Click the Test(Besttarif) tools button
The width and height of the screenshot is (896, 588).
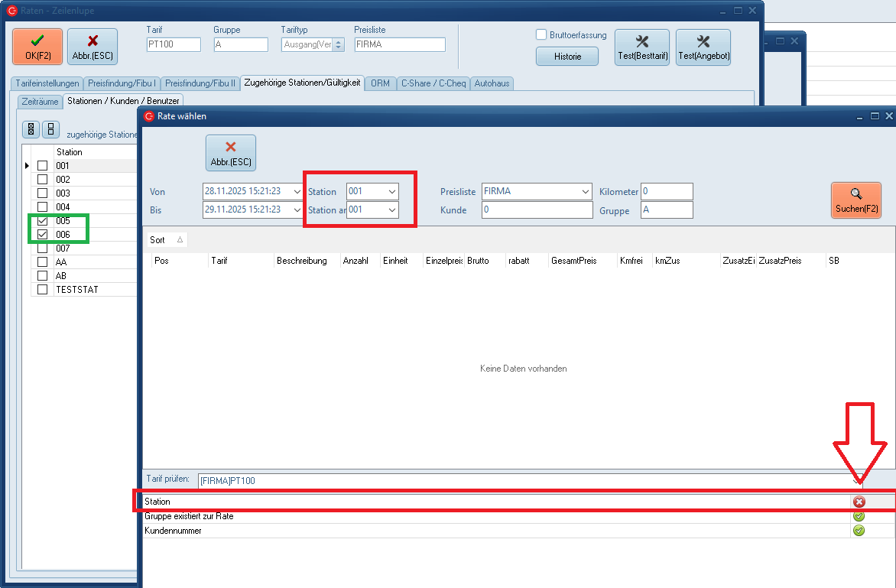[641, 47]
